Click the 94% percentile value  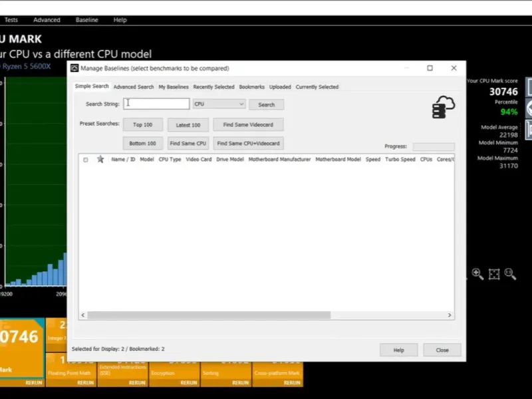pyautogui.click(x=509, y=112)
